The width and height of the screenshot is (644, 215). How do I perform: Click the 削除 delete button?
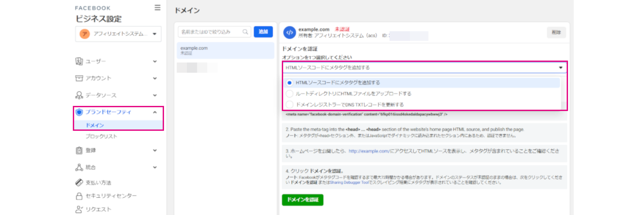coord(556,32)
